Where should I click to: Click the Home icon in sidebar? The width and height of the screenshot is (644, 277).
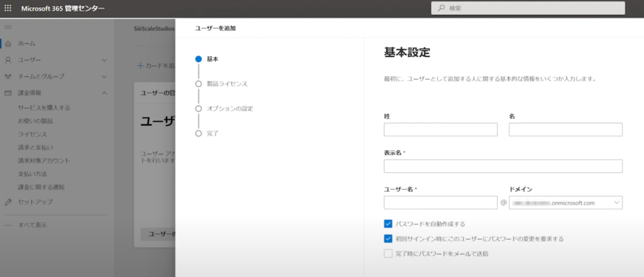click(8, 44)
